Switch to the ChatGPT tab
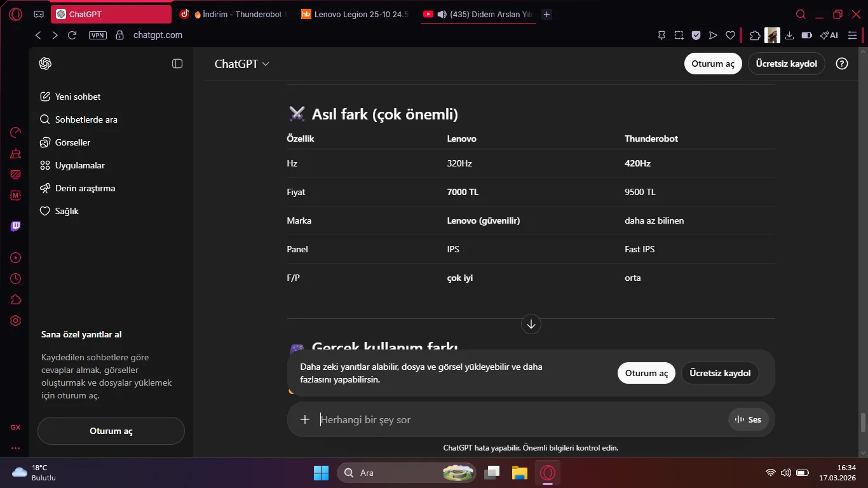 tap(111, 14)
